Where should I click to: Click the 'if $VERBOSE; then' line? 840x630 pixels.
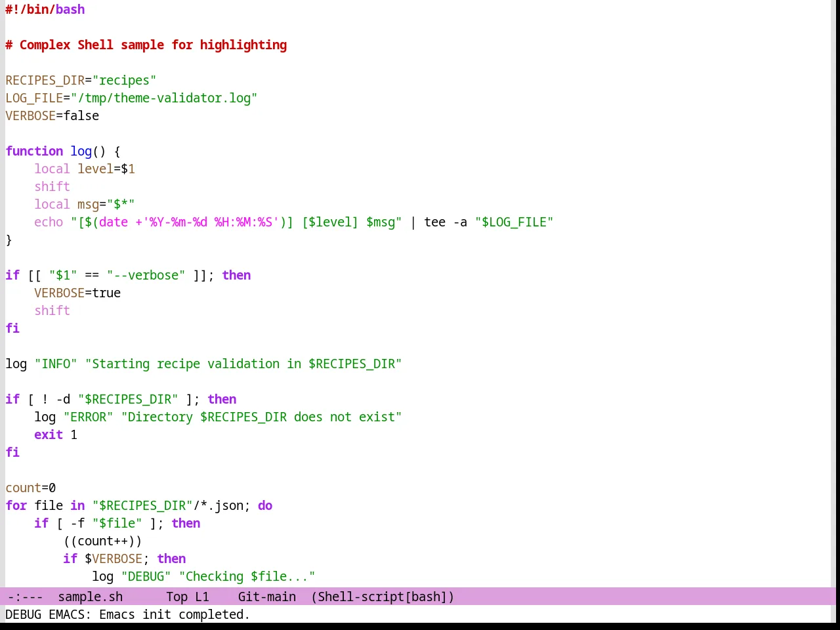click(125, 559)
